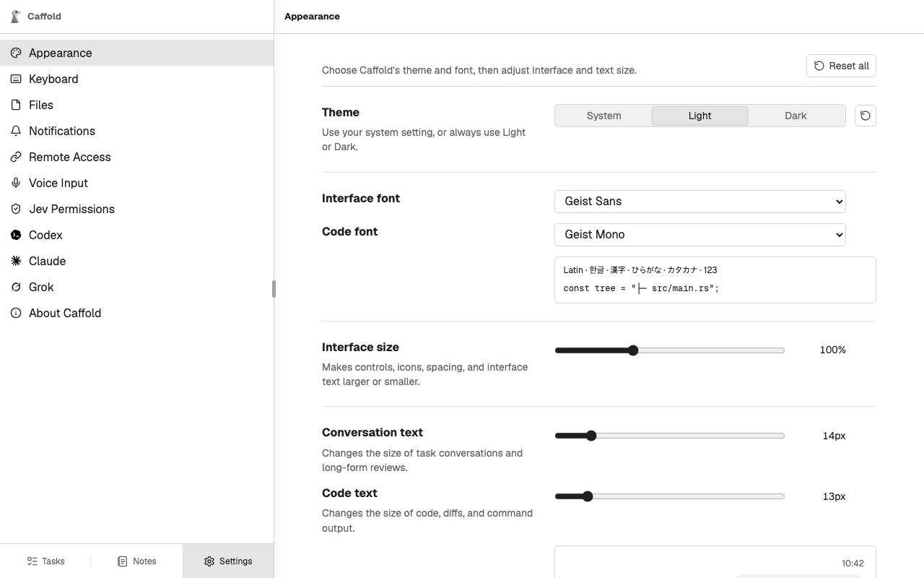This screenshot has height=578, width=924.
Task: Open Keyboard settings
Action: click(136, 79)
